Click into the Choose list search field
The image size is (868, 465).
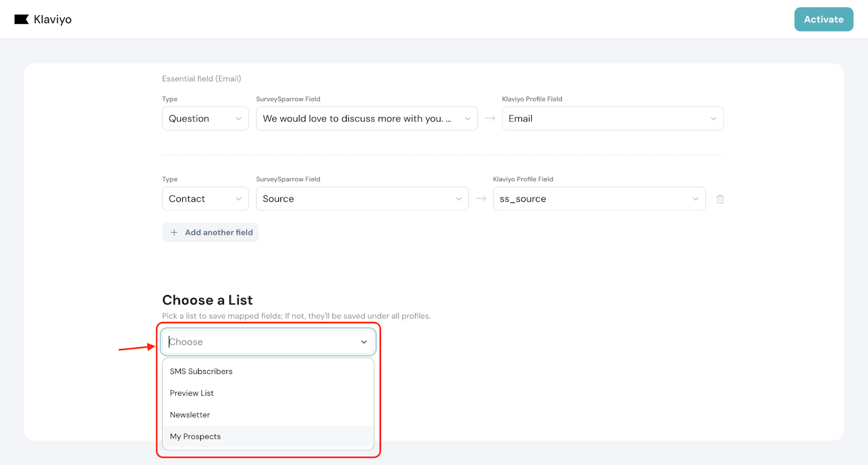(260, 342)
